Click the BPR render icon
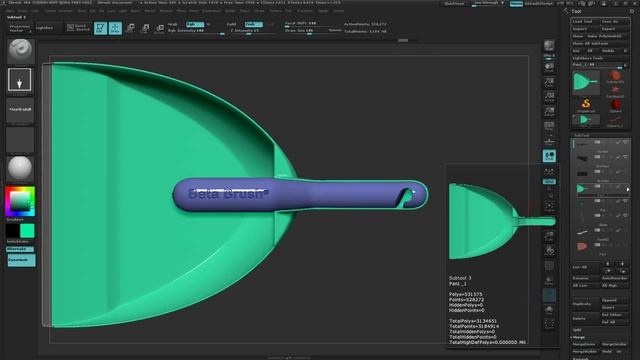The width and height of the screenshot is (640, 360). pos(549,47)
